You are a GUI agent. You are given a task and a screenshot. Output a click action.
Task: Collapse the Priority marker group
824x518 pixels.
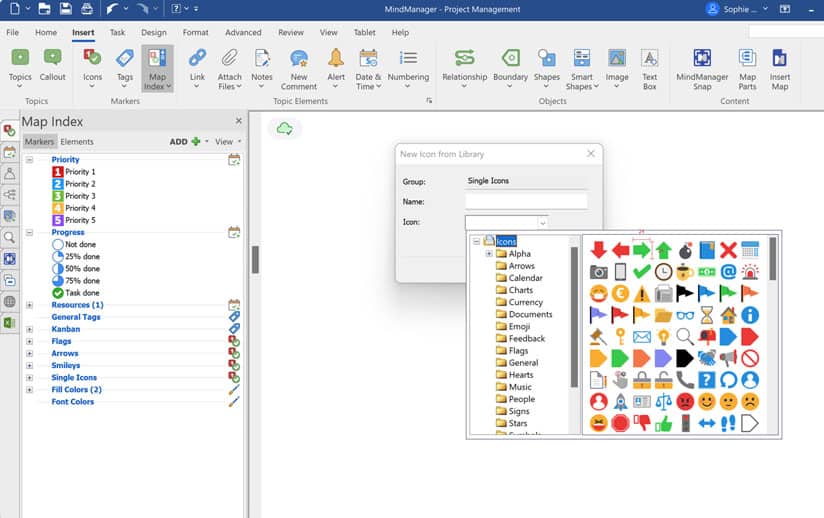[30, 160]
